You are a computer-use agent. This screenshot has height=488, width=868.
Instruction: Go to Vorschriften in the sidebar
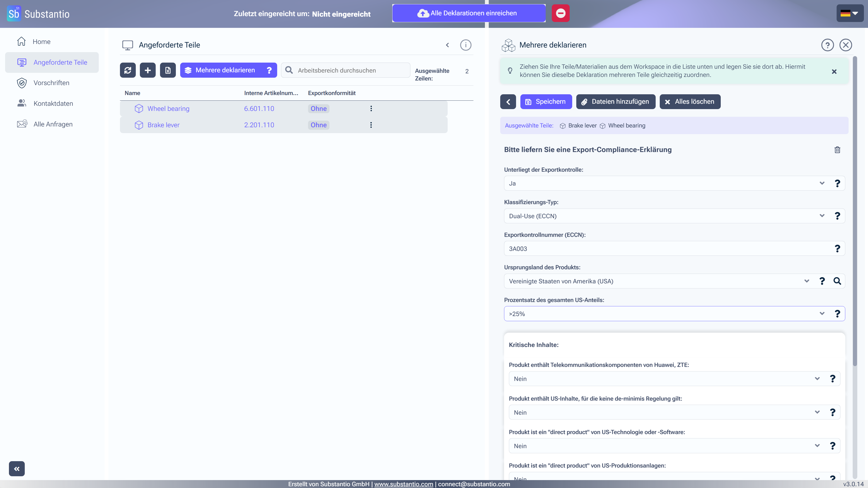tap(51, 83)
